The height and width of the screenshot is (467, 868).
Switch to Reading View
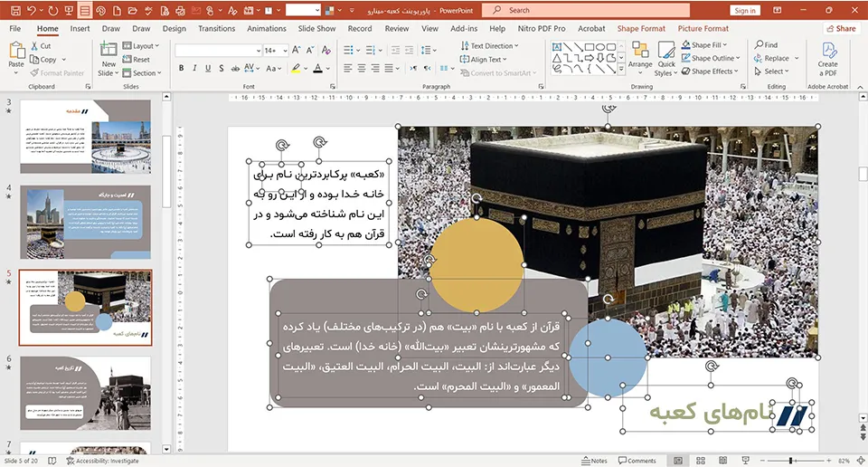tap(722, 461)
